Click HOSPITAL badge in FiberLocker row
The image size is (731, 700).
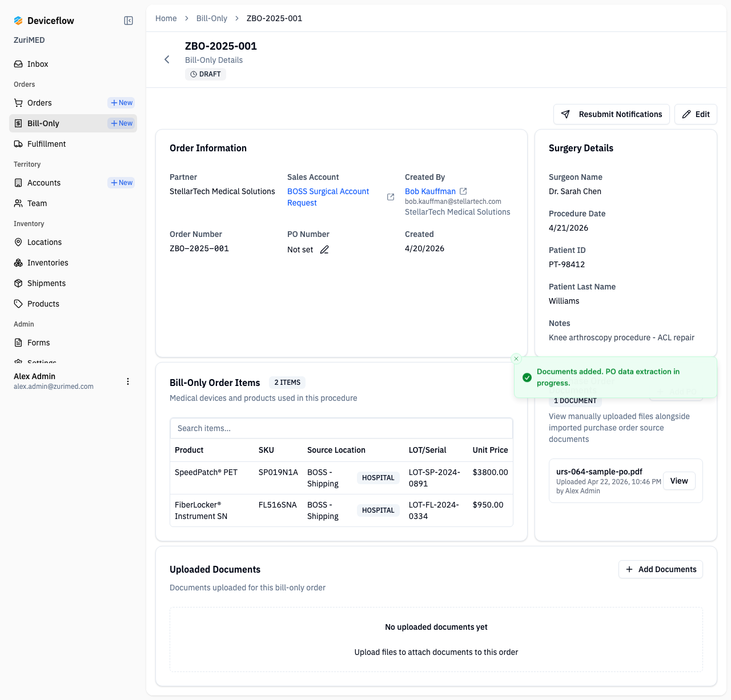(x=378, y=510)
